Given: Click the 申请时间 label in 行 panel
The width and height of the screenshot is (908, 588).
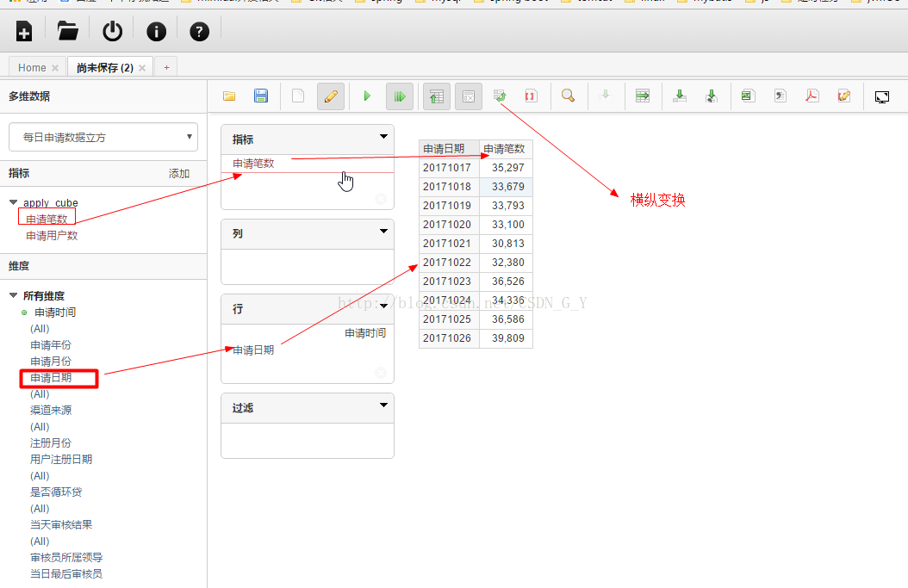Looking at the screenshot, I should point(365,333).
